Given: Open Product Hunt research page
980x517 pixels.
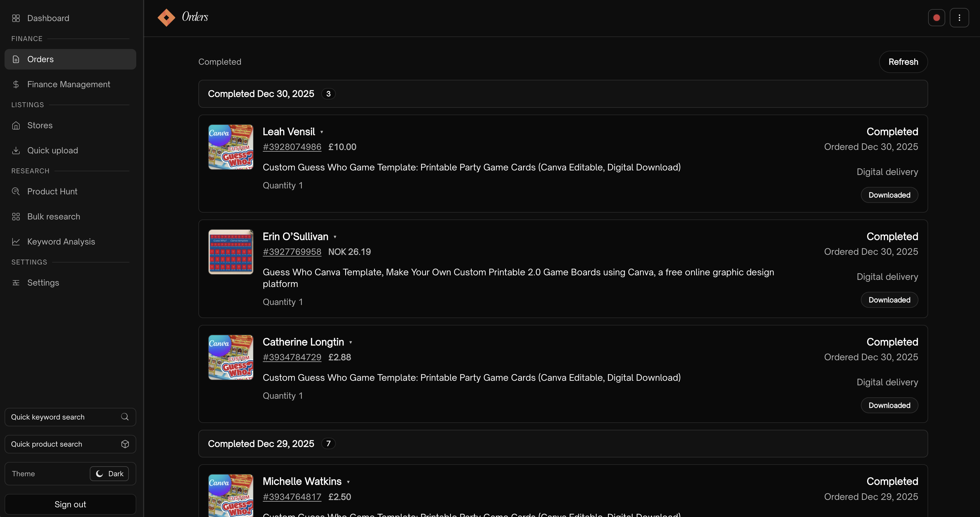Looking at the screenshot, I should tap(52, 191).
